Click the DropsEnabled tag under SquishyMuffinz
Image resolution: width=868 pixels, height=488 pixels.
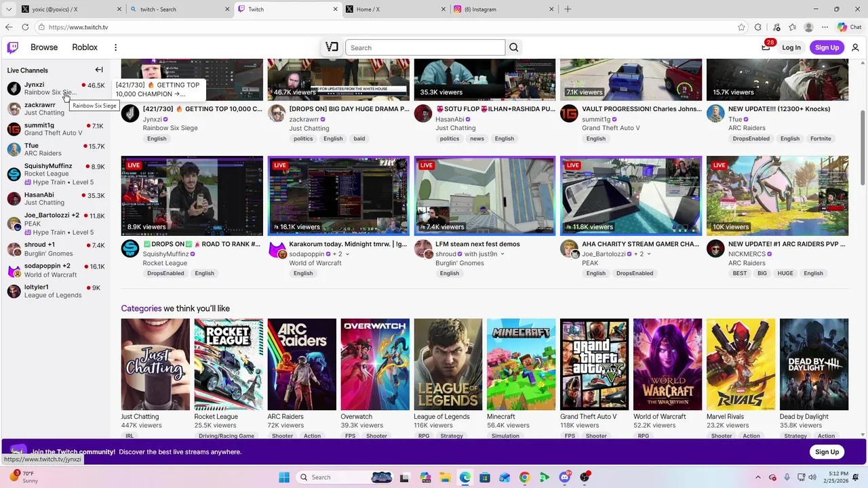(x=165, y=273)
